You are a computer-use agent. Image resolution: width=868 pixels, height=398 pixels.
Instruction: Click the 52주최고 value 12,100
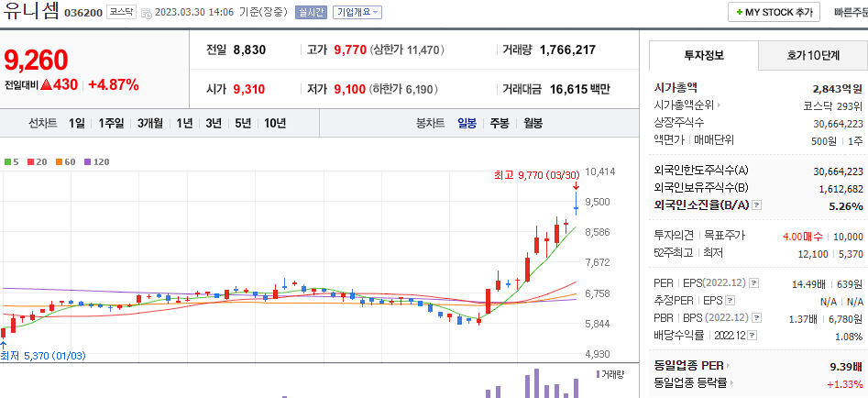pos(813,254)
